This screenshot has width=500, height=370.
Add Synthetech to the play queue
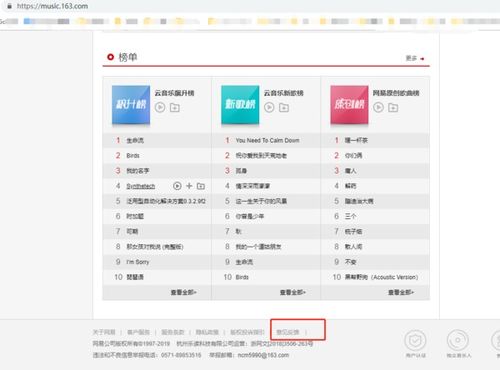pos(189,186)
